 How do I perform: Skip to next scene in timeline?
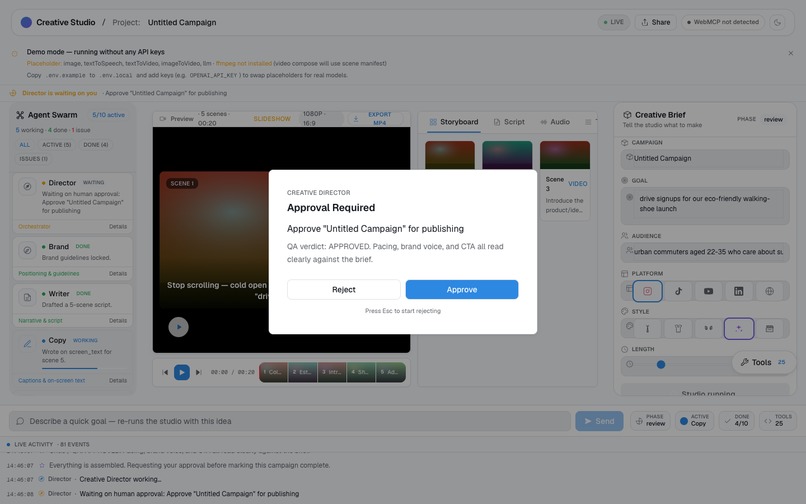pos(198,372)
